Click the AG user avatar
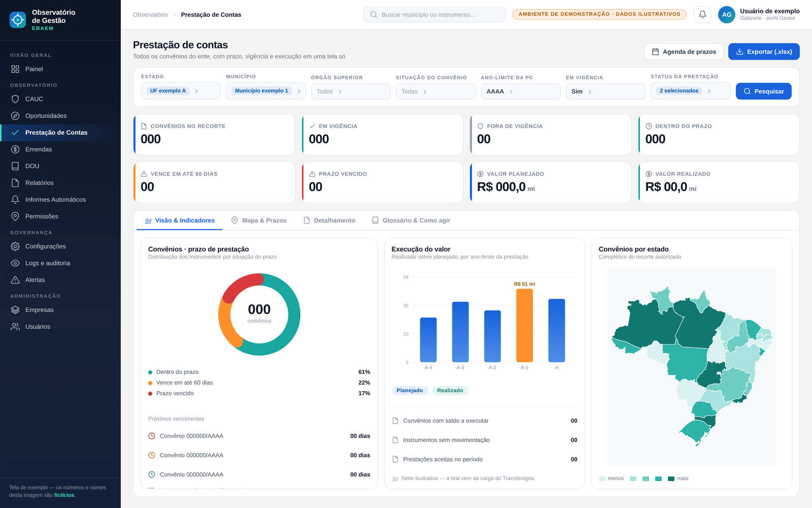 tap(727, 15)
